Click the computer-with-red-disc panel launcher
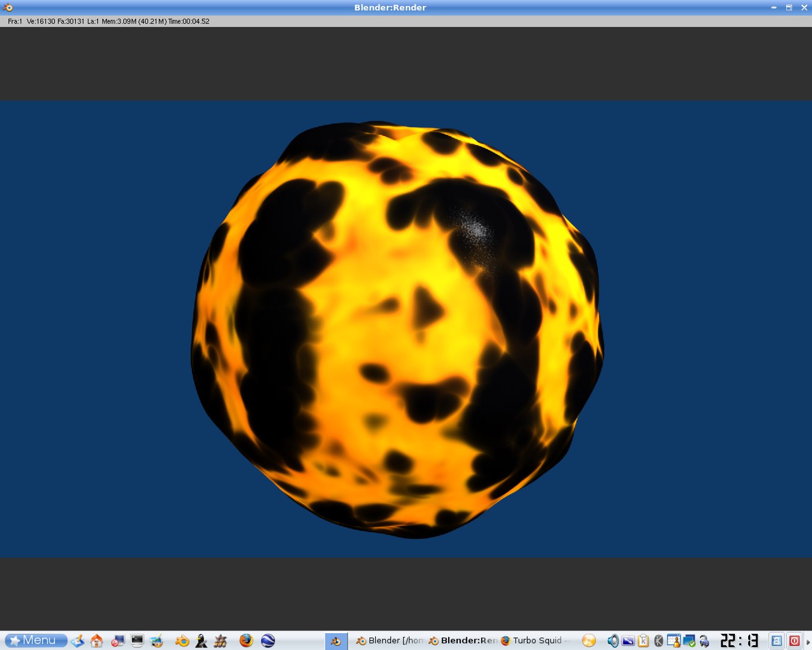 118,641
